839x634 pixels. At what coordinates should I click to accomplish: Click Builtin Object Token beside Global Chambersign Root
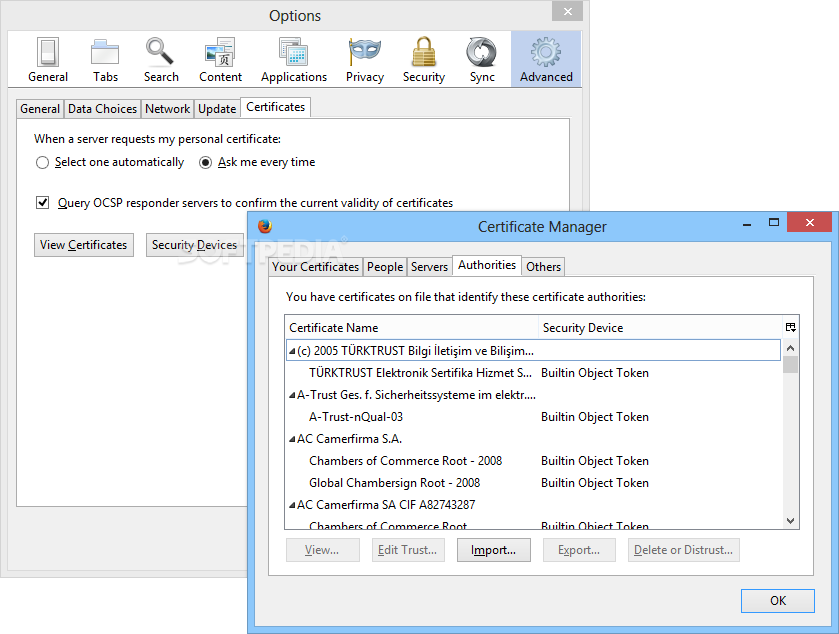coord(594,483)
